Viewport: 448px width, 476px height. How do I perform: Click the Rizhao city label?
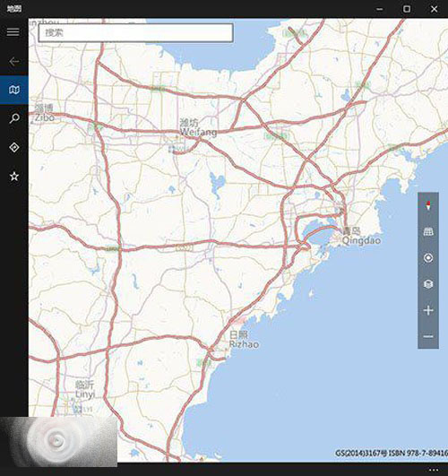(244, 340)
